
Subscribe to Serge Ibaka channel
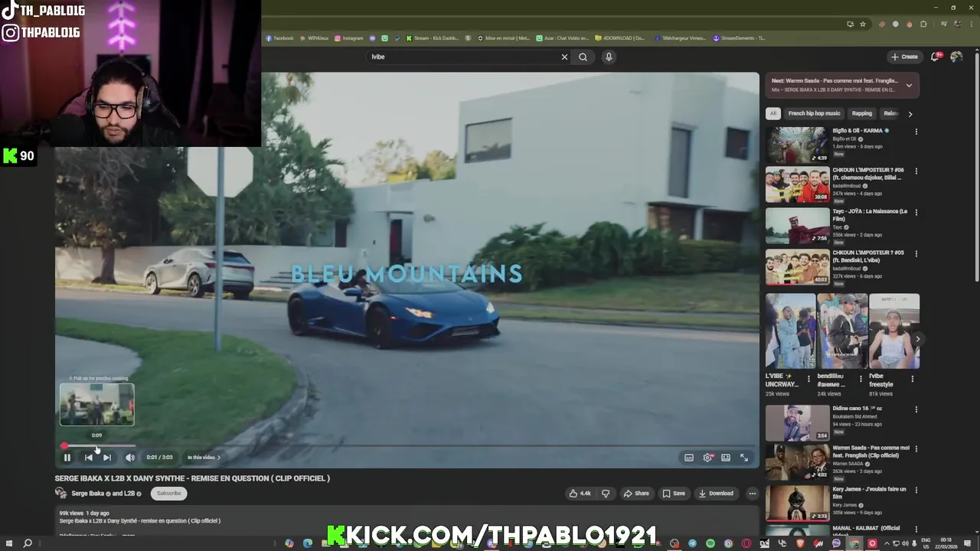(169, 494)
